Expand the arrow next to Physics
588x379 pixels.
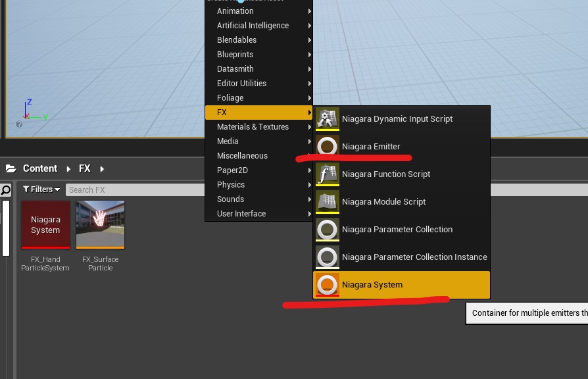pyautogui.click(x=309, y=185)
